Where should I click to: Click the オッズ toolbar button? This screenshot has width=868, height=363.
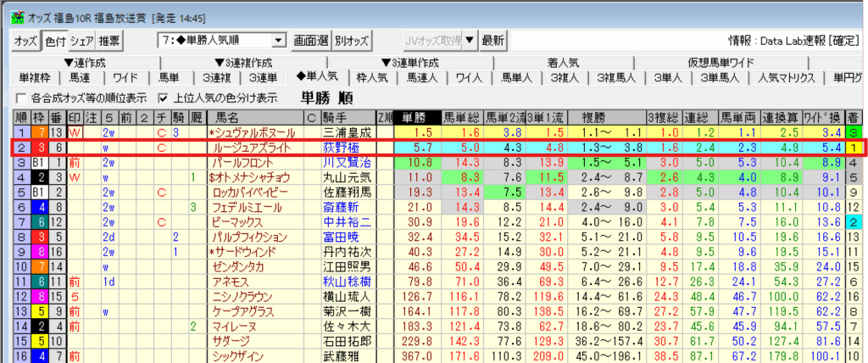25,41
